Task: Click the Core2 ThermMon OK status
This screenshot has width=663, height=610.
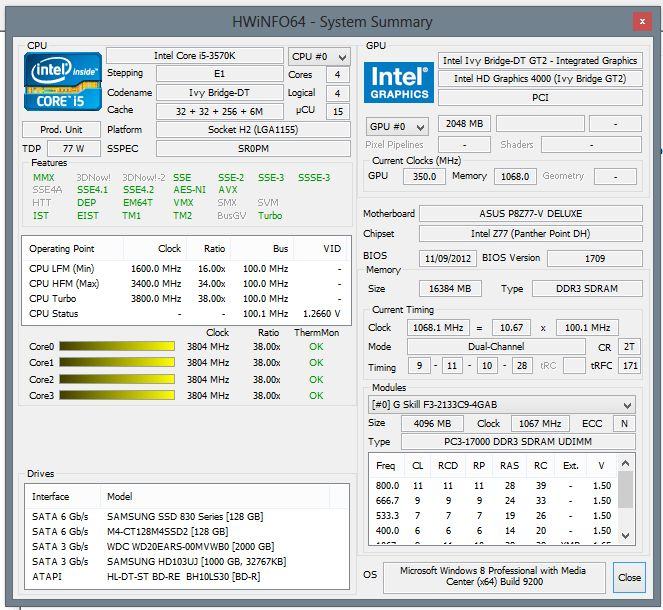Action: [316, 379]
